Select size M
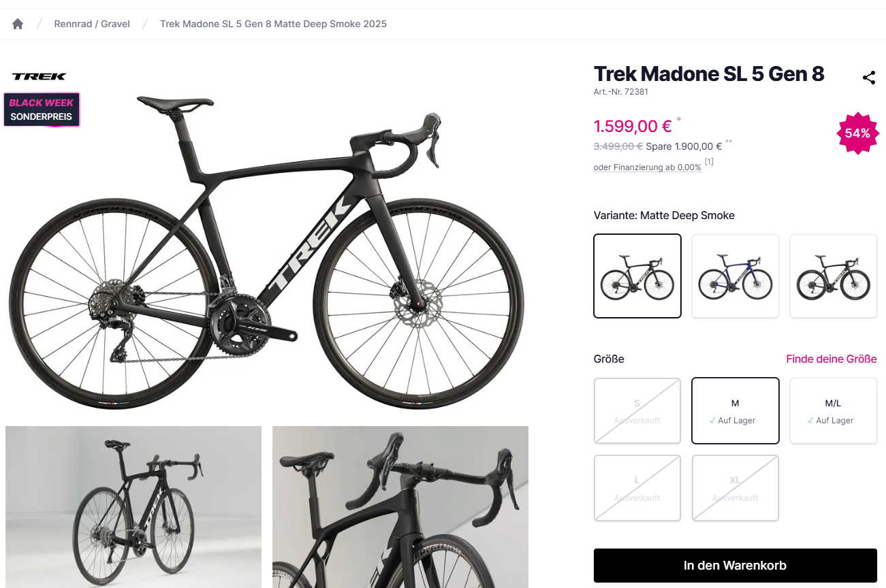Viewport: 886px width, 588px height. [x=735, y=411]
